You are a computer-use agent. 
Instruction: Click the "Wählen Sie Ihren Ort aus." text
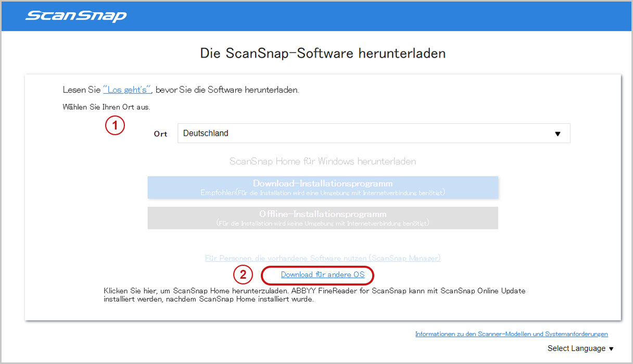point(106,107)
